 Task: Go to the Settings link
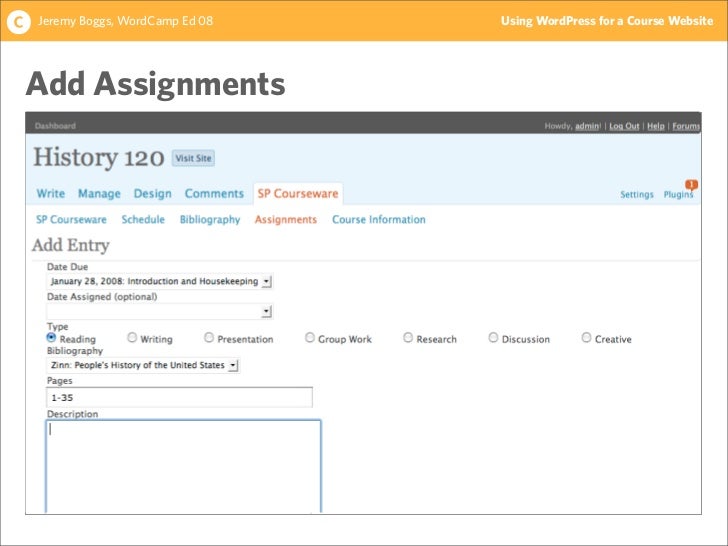pyautogui.click(x=637, y=195)
